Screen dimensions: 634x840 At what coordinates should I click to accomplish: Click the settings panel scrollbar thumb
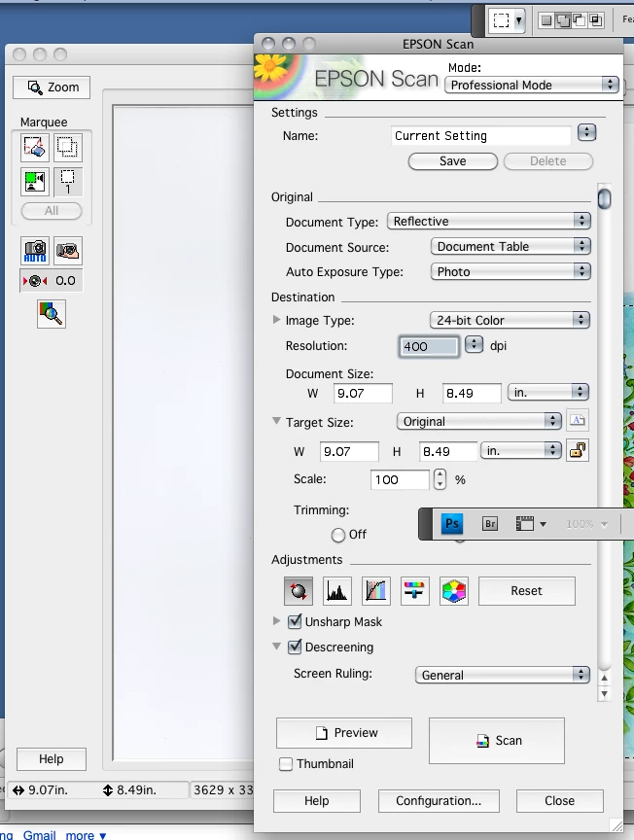(x=604, y=198)
